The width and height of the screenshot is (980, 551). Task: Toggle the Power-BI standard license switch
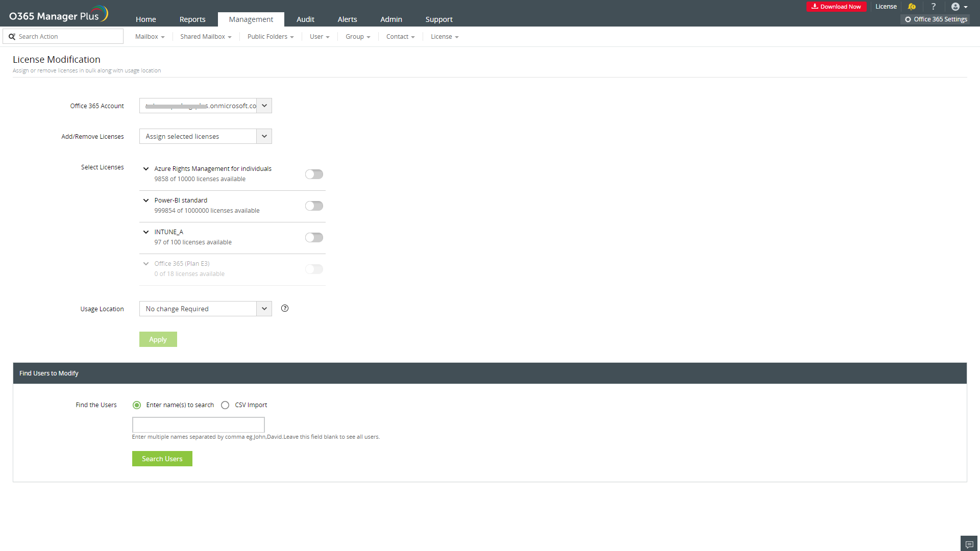click(314, 206)
